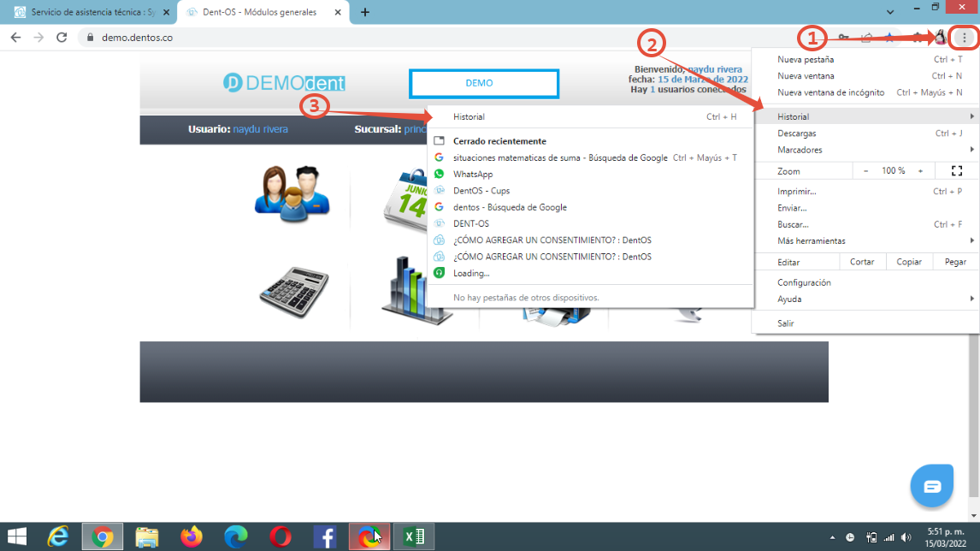Reload the current page

(62, 38)
